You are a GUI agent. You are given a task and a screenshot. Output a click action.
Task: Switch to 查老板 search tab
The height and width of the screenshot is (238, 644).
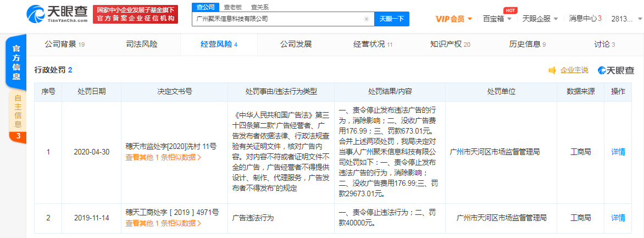(233, 7)
